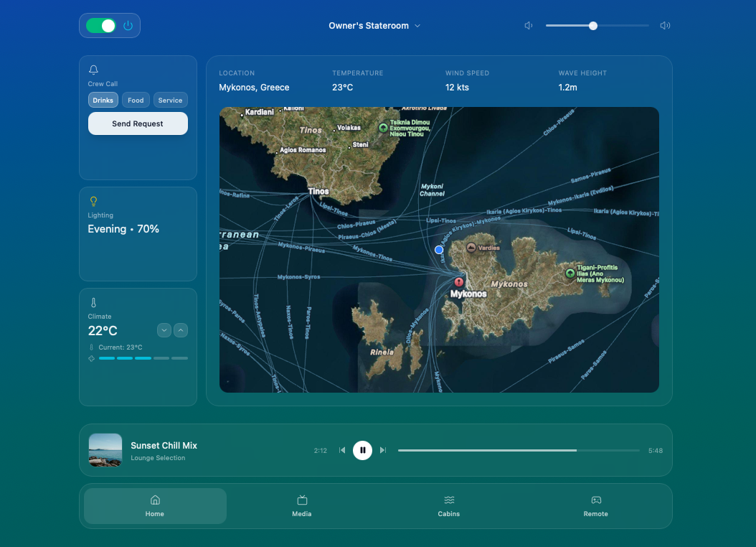Click the Sunset Chill Mix track title
This screenshot has width=756, height=547.
click(164, 446)
